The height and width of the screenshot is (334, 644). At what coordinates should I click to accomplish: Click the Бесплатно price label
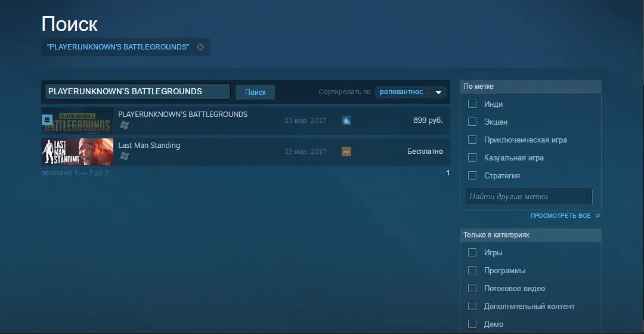point(425,151)
